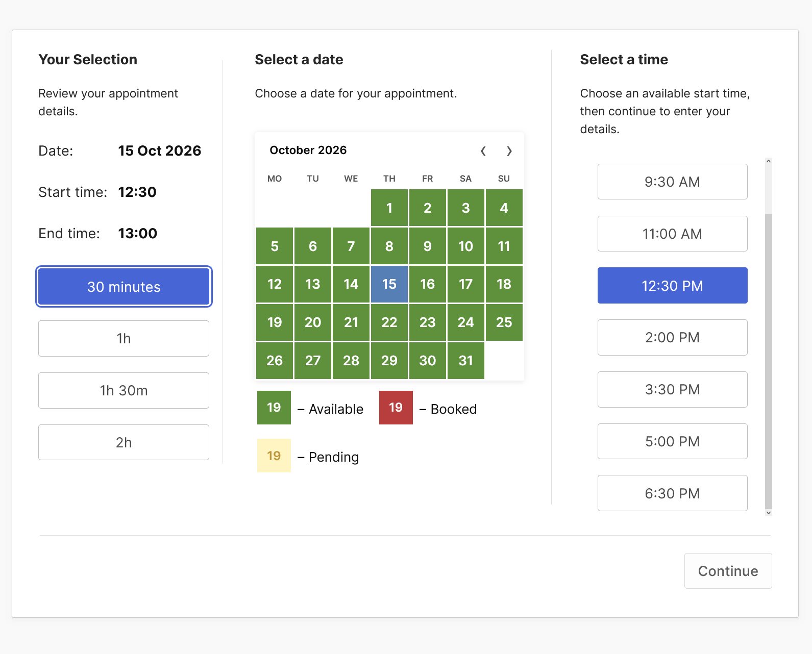Pick the 1h 30m duration

coord(124,391)
